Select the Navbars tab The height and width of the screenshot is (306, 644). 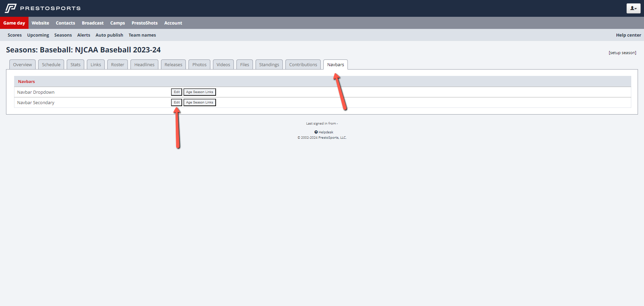335,64
